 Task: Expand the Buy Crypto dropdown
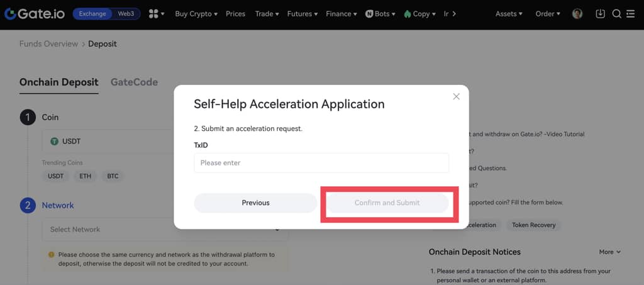pyautogui.click(x=196, y=14)
